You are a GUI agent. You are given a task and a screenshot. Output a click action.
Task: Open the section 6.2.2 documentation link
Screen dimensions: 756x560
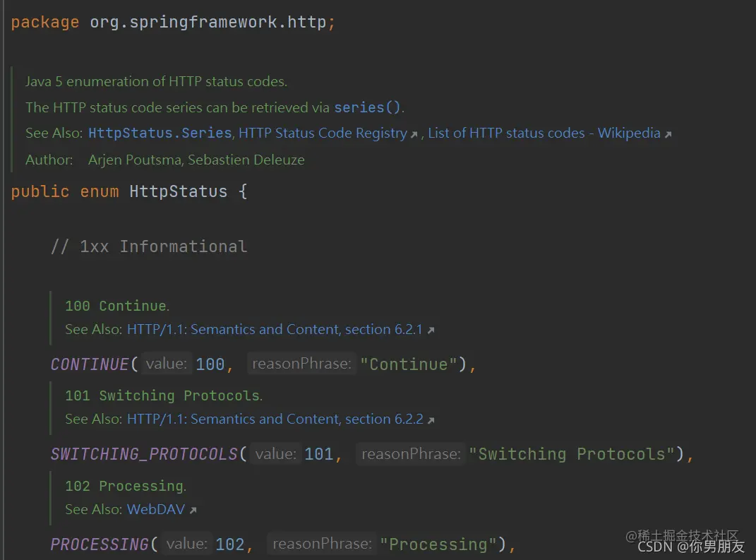275,419
